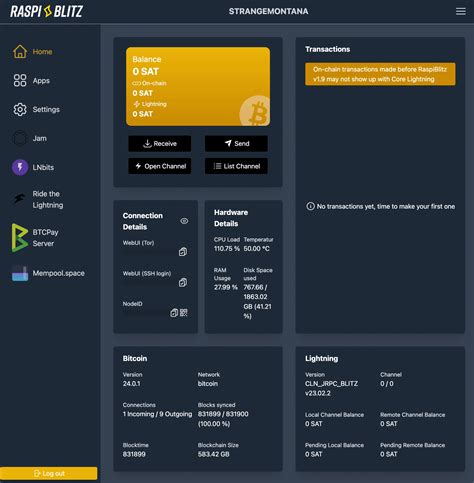Click Pending Remote Balance 0 SAT
This screenshot has width=474, height=483.
coord(389,454)
